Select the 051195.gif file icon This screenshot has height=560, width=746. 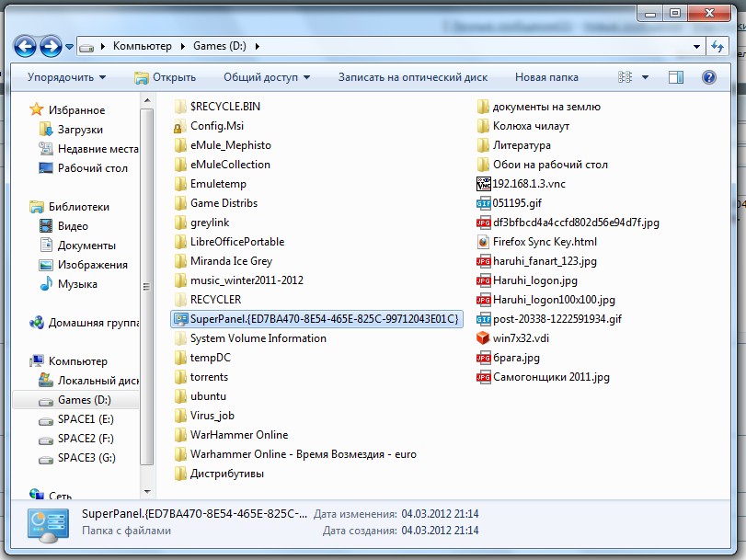tap(483, 203)
